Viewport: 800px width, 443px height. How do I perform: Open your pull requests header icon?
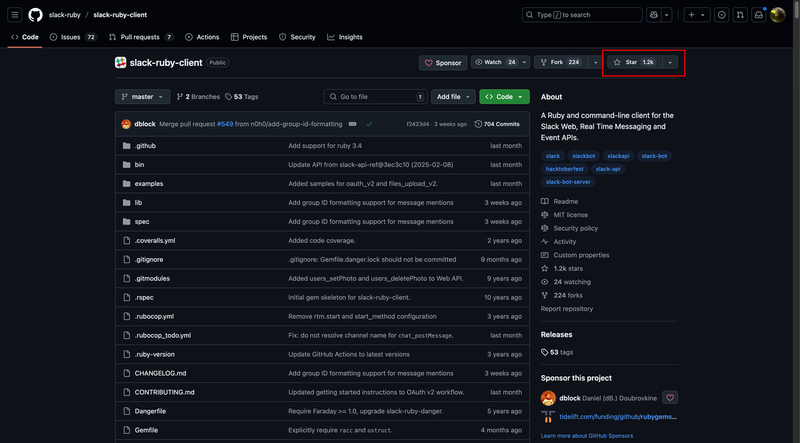740,15
